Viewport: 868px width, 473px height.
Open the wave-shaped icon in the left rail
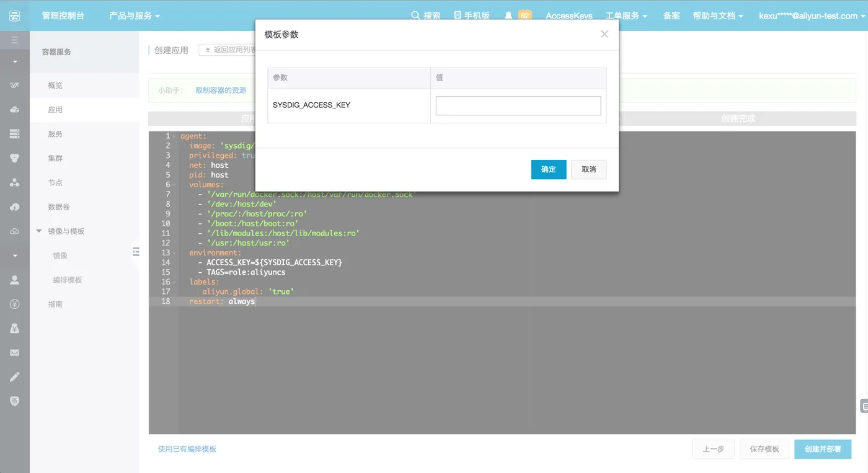(15, 85)
